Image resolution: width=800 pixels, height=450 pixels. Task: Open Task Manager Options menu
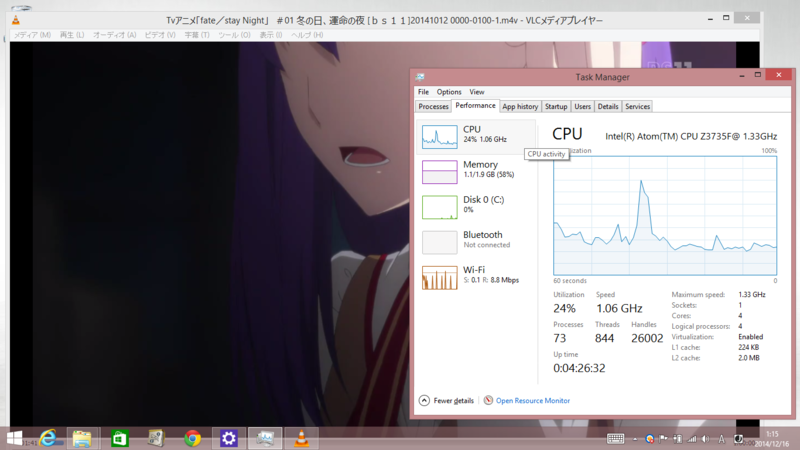click(x=448, y=92)
